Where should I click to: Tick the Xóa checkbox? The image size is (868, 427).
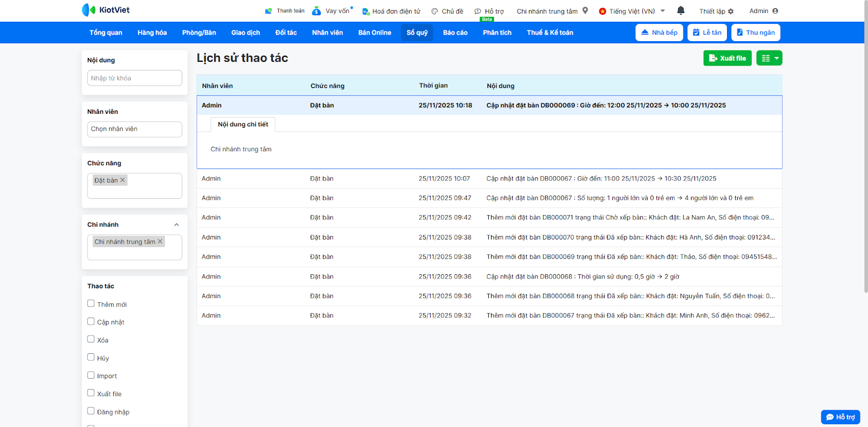(91, 339)
